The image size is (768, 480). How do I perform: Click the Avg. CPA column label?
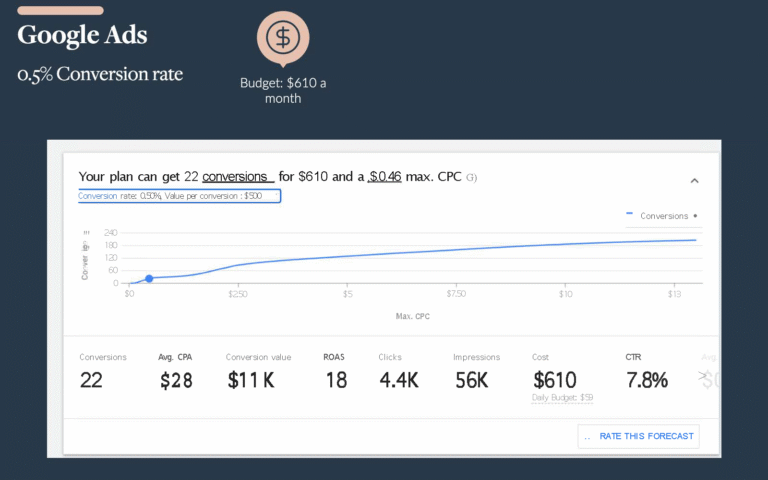(x=175, y=357)
